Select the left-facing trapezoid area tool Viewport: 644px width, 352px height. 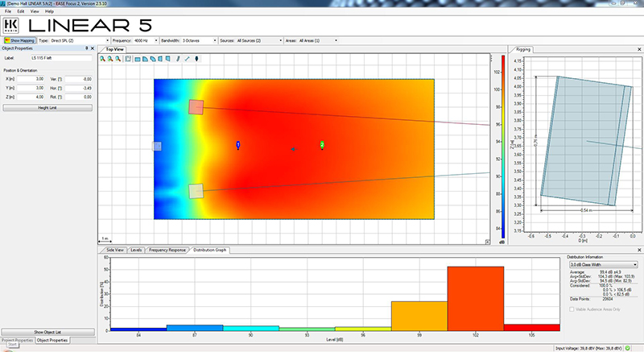(160, 59)
